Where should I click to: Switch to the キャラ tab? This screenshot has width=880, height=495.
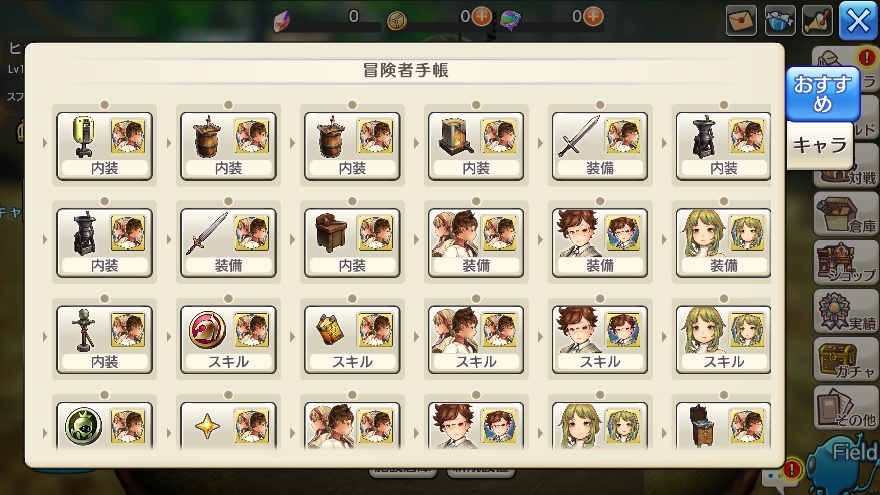tap(820, 145)
